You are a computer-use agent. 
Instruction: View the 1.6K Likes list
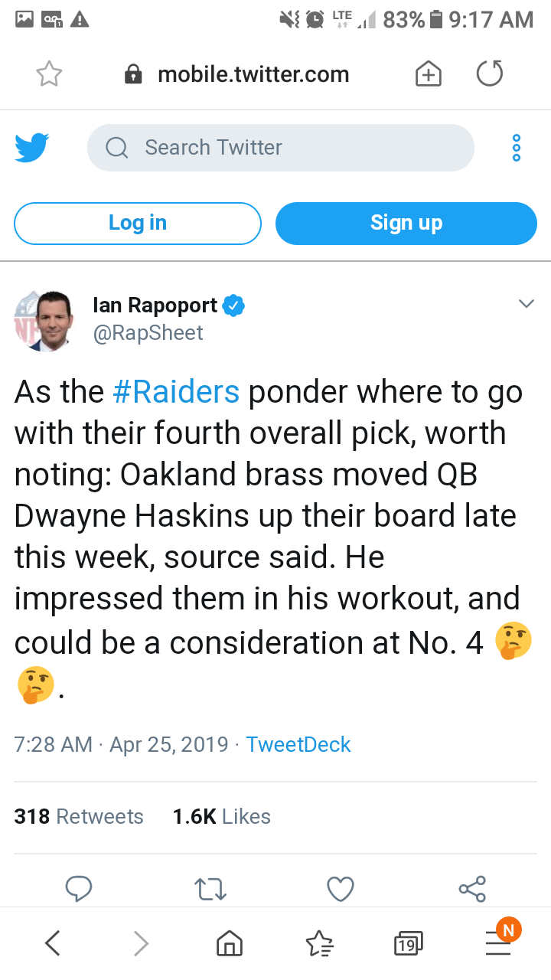tap(222, 817)
